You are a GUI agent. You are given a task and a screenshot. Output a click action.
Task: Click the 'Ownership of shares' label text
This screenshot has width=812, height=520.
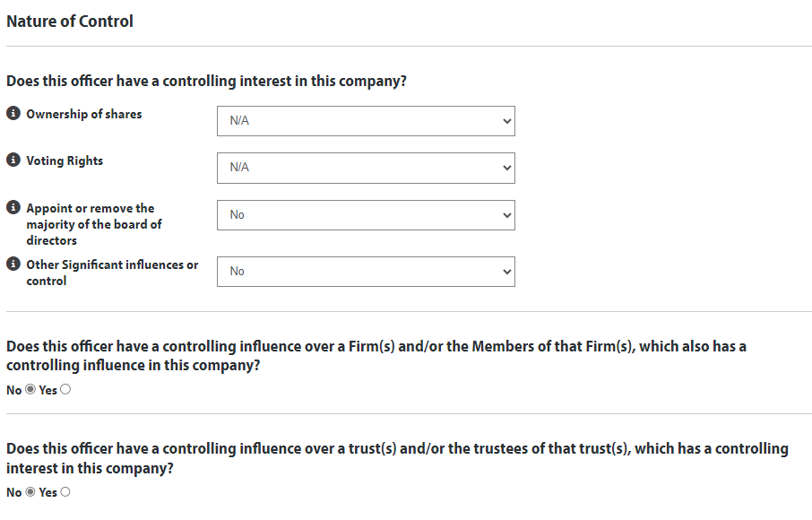[x=83, y=114]
